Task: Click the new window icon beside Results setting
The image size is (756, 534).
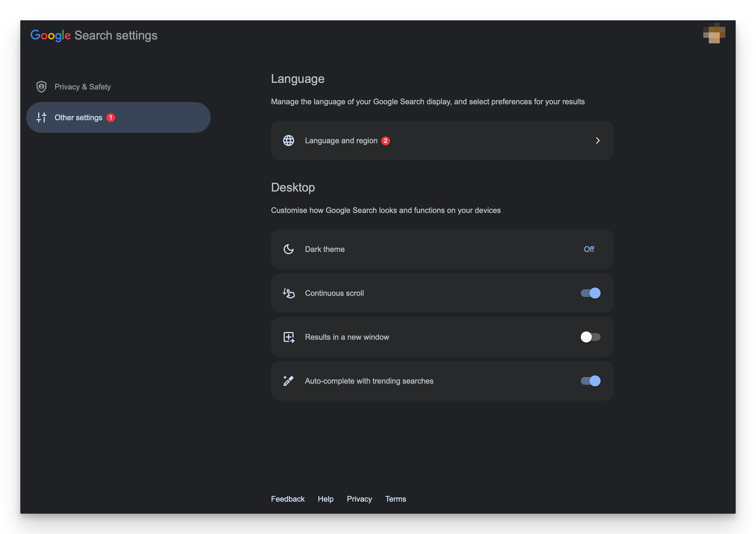Action: point(289,337)
